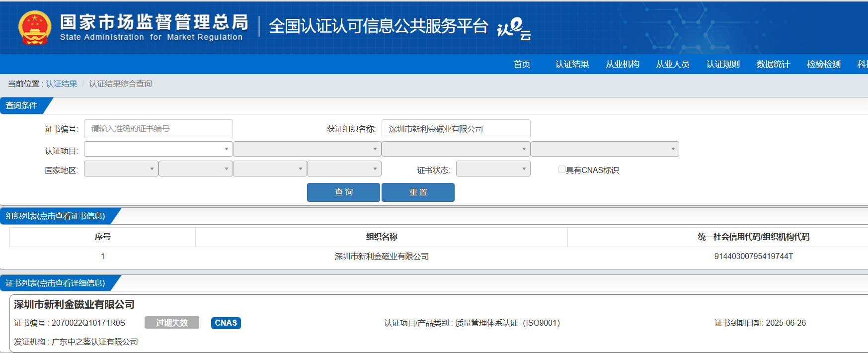The height and width of the screenshot is (353, 868).
Task: Go to 首页 in the navigation bar
Action: [x=522, y=64]
